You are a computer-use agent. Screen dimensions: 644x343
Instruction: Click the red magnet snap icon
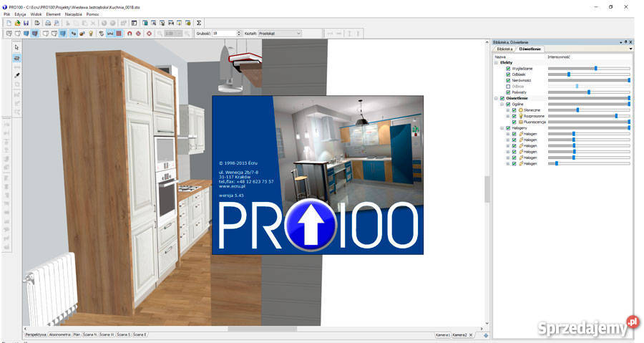130,33
